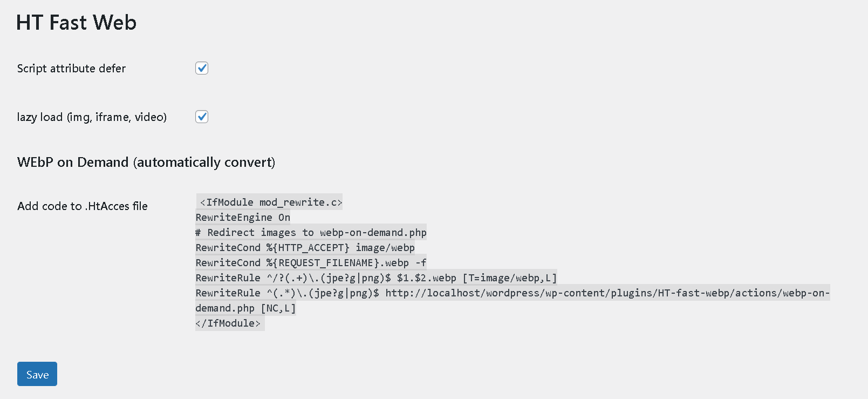Click the localhost URL in the RewriteRule

[607, 293]
